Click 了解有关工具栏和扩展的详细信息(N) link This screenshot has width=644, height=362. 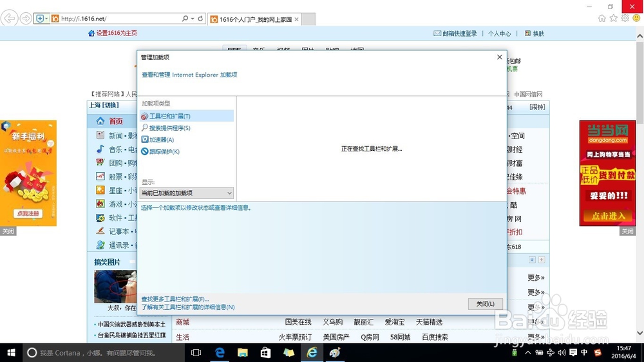pyautogui.click(x=188, y=307)
